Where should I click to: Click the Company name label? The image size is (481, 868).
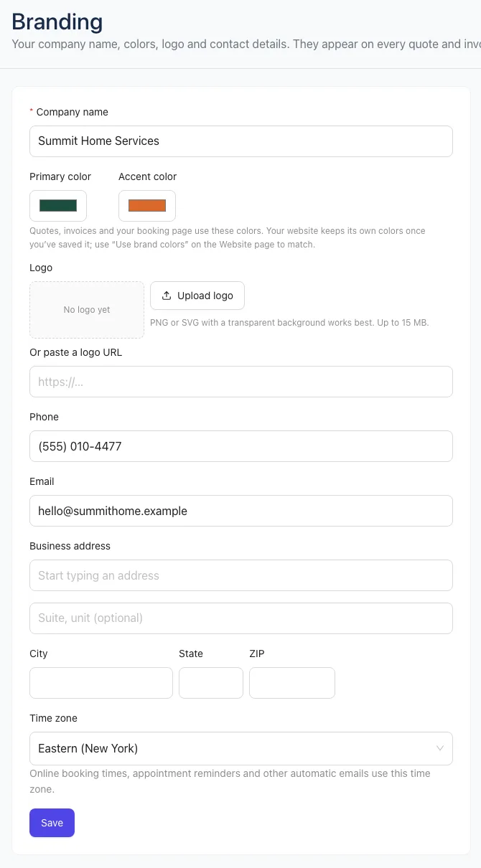tap(73, 112)
